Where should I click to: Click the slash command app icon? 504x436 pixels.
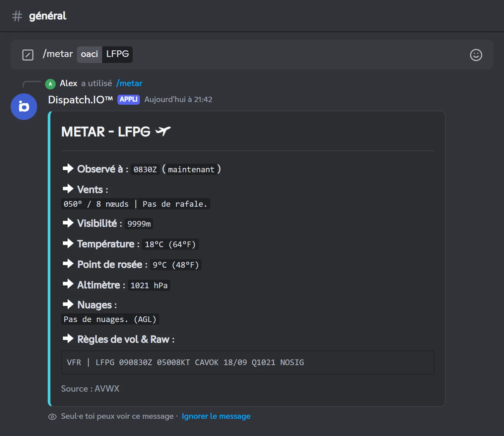click(28, 55)
